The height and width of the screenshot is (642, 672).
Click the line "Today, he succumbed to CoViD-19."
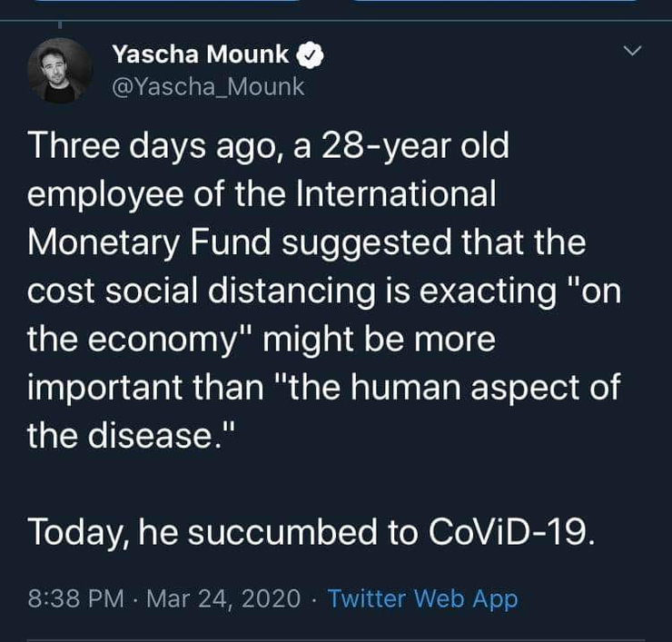[x=311, y=531]
